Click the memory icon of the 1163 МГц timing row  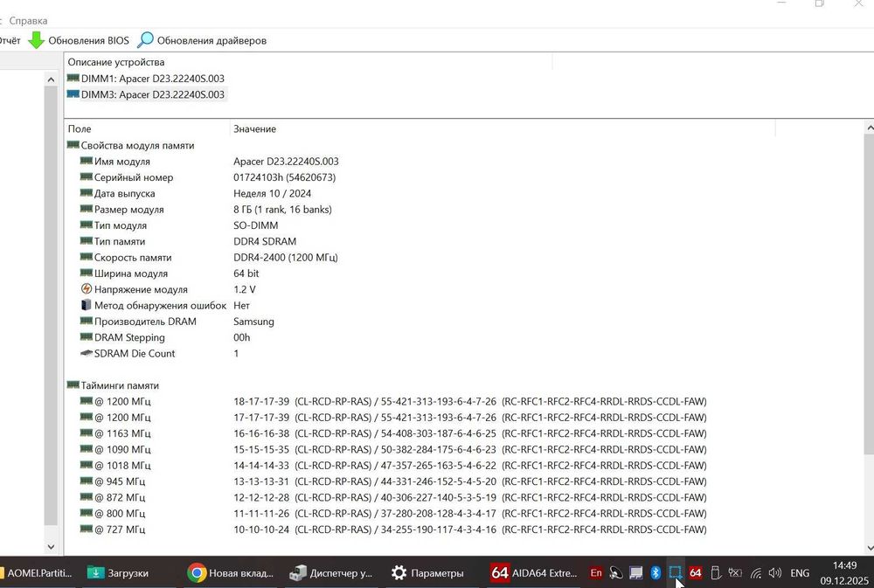86,433
